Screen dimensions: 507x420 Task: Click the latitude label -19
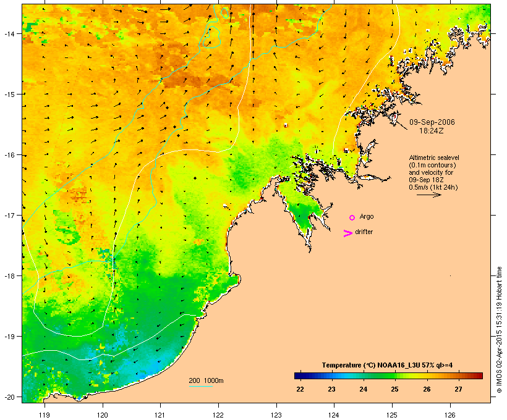click(x=9, y=337)
